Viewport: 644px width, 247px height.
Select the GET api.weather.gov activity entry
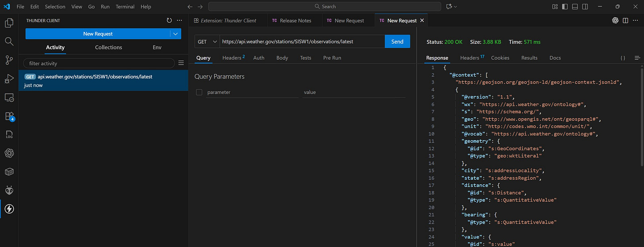pos(103,81)
